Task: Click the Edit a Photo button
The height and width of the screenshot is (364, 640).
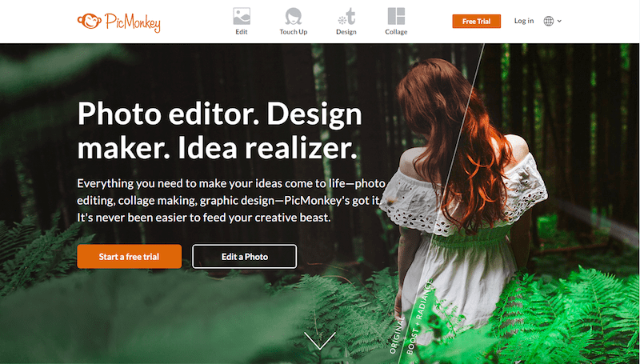Action: [x=245, y=256]
